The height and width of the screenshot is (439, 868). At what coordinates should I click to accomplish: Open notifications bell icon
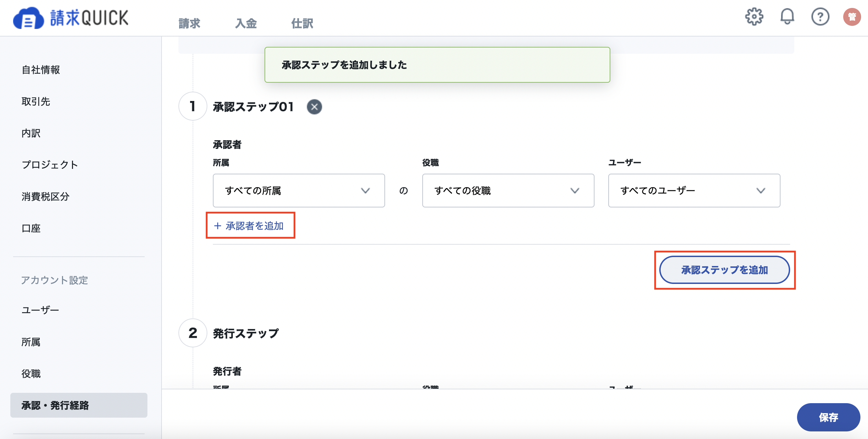pyautogui.click(x=787, y=17)
